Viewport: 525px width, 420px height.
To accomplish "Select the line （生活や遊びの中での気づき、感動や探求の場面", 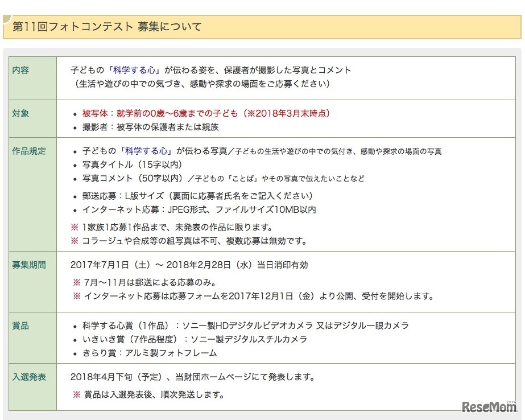I will click(202, 84).
